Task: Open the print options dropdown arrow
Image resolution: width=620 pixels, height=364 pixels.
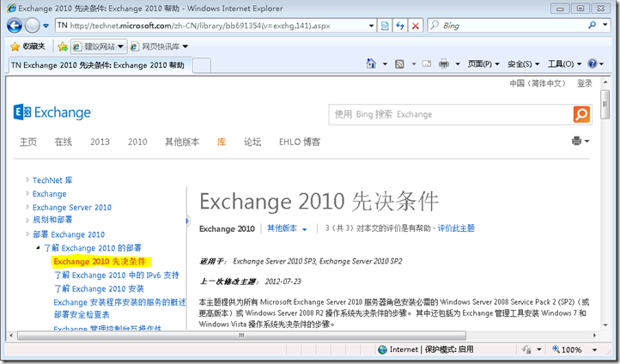Action: pyautogui.click(x=458, y=64)
